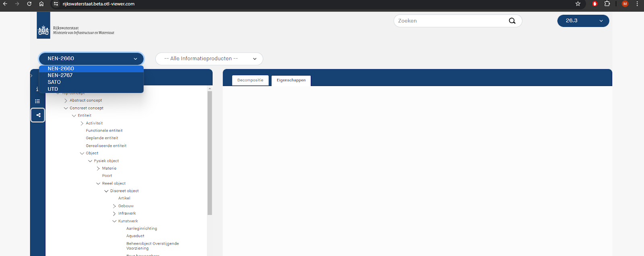Image resolution: width=644 pixels, height=256 pixels.
Task: Click the info icon in the sidebar
Action: (x=37, y=89)
